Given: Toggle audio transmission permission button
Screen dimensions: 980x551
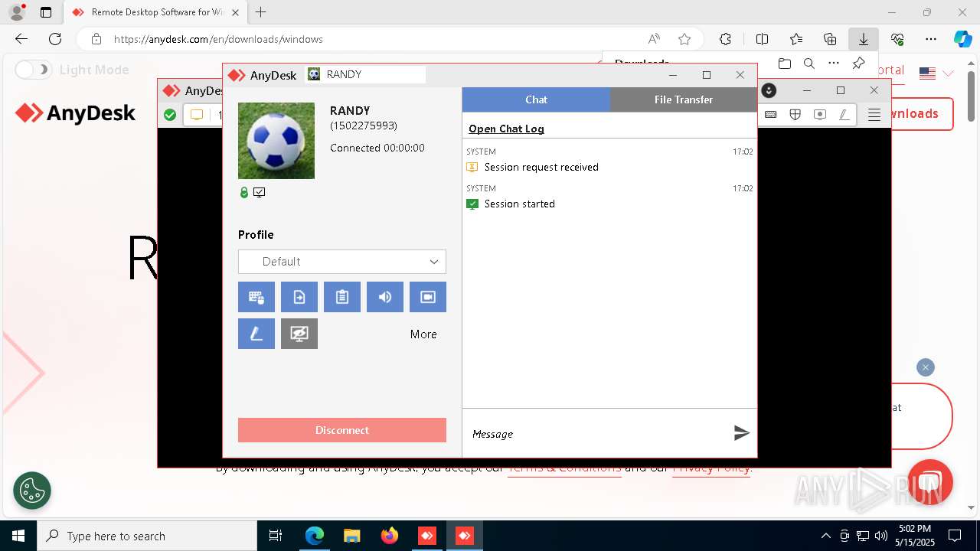Looking at the screenshot, I should [x=385, y=297].
